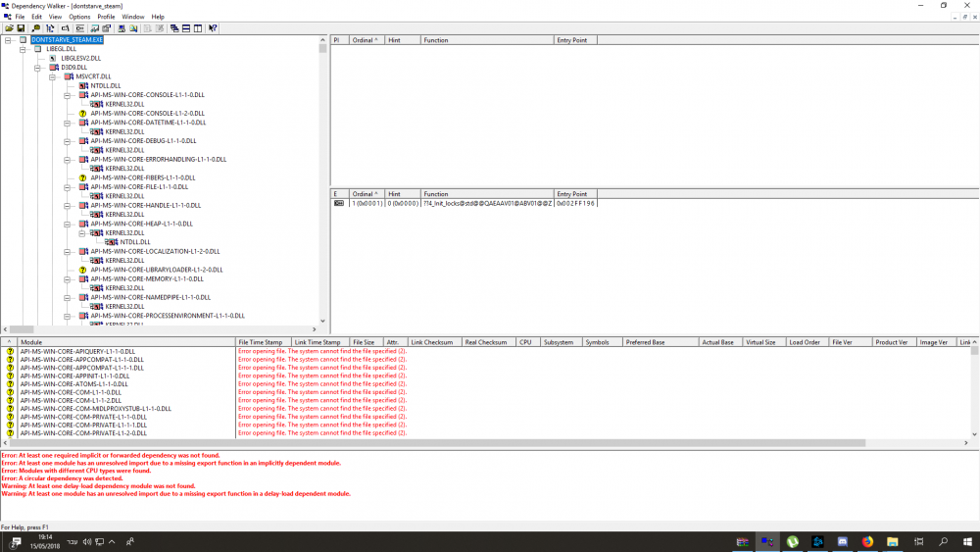Open the Help menu

pos(158,17)
